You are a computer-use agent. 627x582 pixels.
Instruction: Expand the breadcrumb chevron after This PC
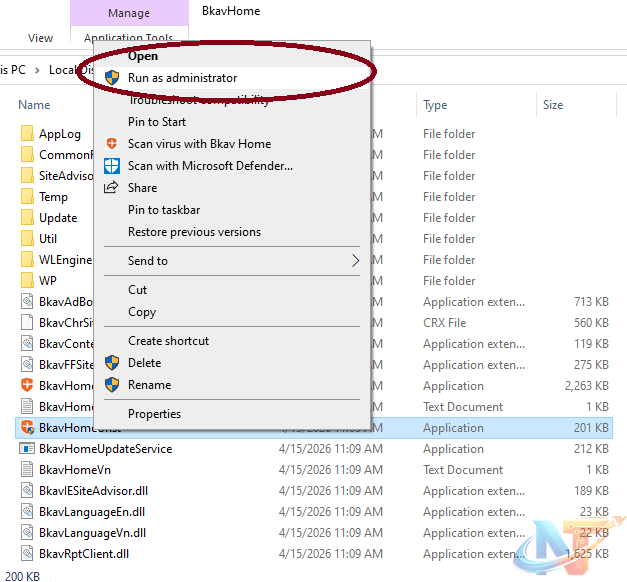(37, 70)
